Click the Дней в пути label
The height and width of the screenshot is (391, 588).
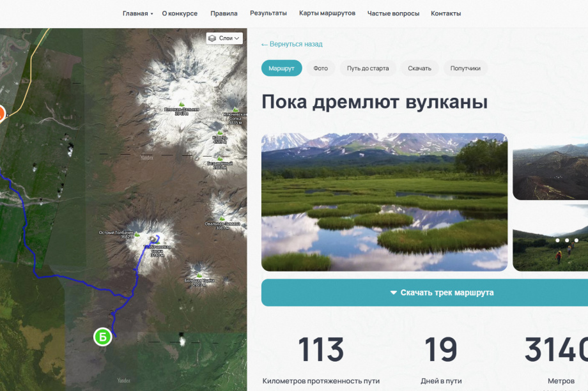[x=441, y=381]
